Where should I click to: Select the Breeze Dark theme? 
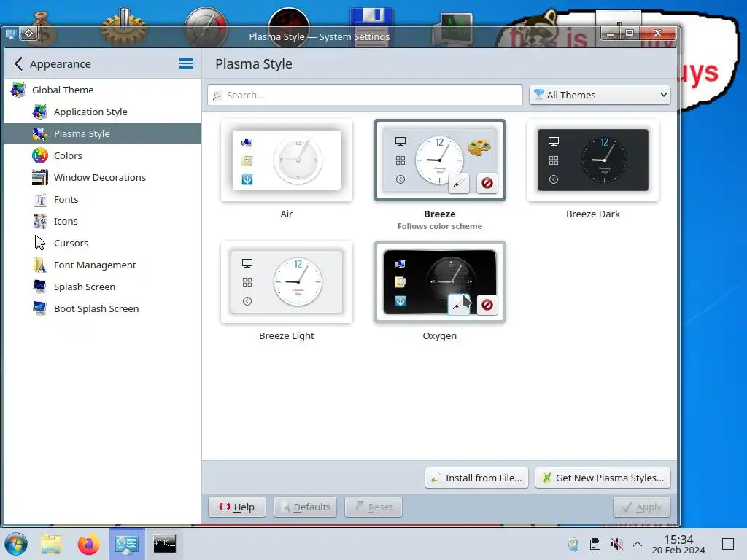(x=592, y=160)
